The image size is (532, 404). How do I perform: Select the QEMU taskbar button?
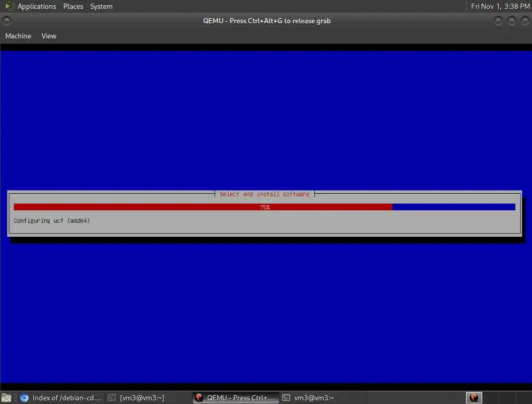pyautogui.click(x=235, y=398)
